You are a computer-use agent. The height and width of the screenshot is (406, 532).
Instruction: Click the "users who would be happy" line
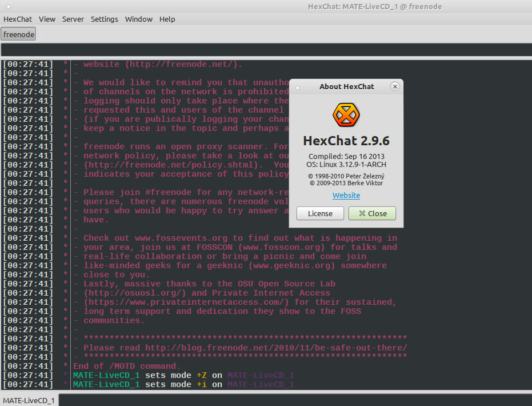pos(186,211)
